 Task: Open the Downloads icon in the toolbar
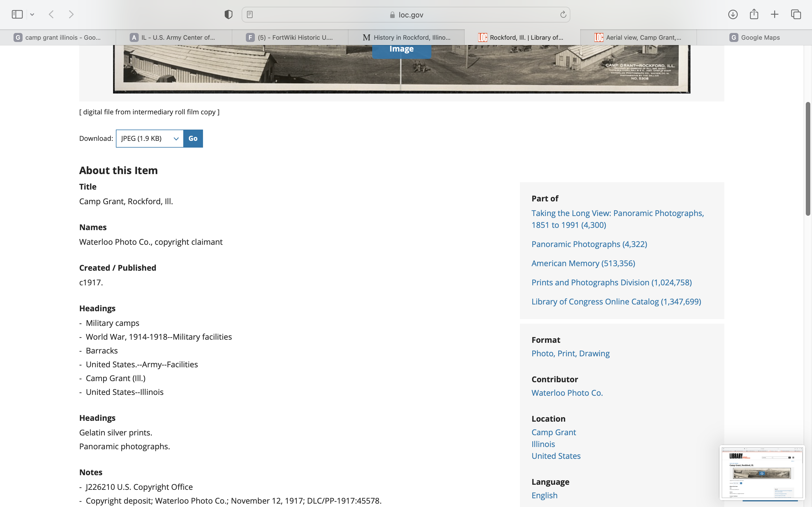click(733, 14)
